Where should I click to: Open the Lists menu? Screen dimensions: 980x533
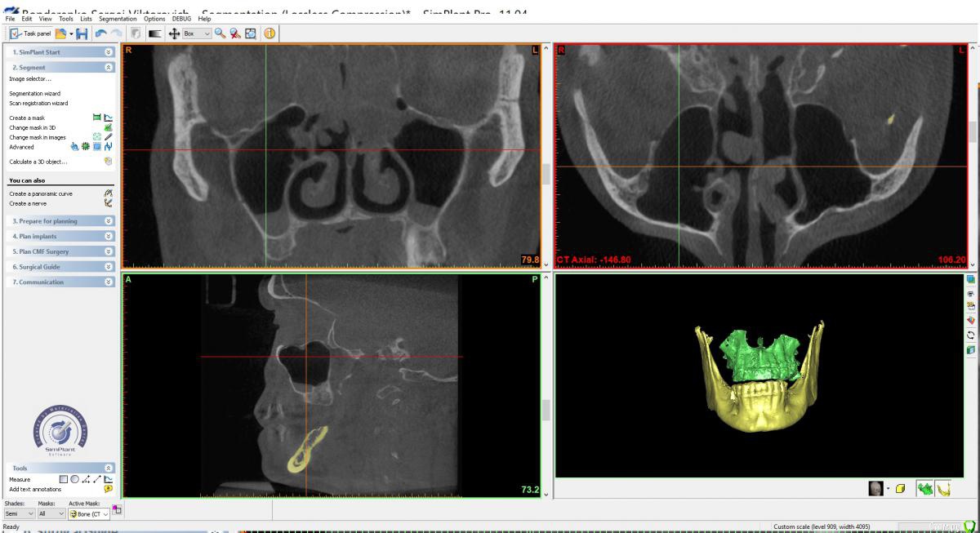click(87, 18)
